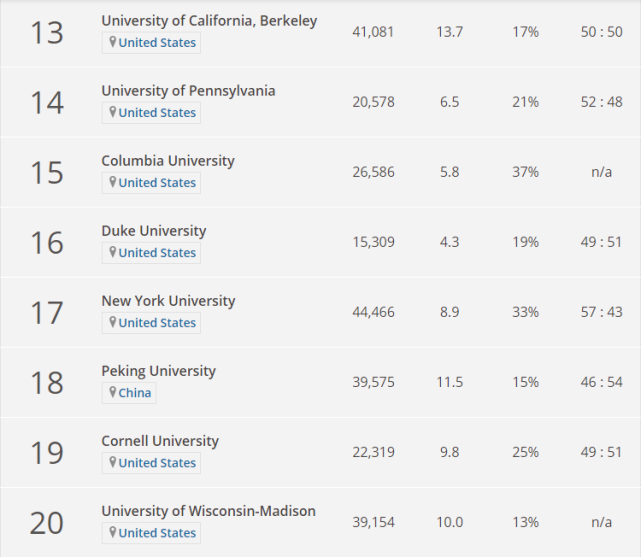This screenshot has height=557, width=641.
Task: Click the location pin under Duke University
Action: coord(113,253)
